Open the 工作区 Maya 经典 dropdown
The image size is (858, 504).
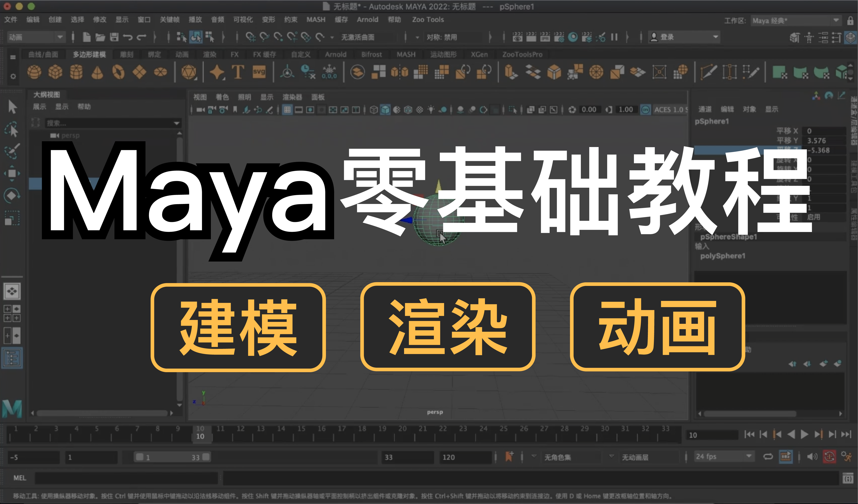796,21
